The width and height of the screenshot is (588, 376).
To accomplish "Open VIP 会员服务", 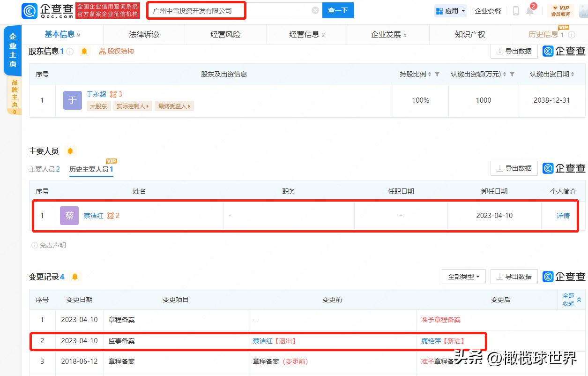I will (560, 10).
